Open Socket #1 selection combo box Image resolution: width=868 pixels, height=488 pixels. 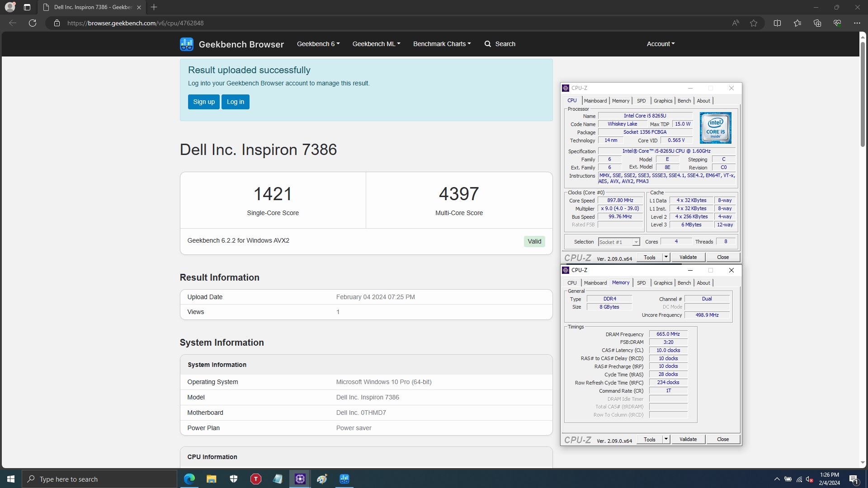pos(619,242)
